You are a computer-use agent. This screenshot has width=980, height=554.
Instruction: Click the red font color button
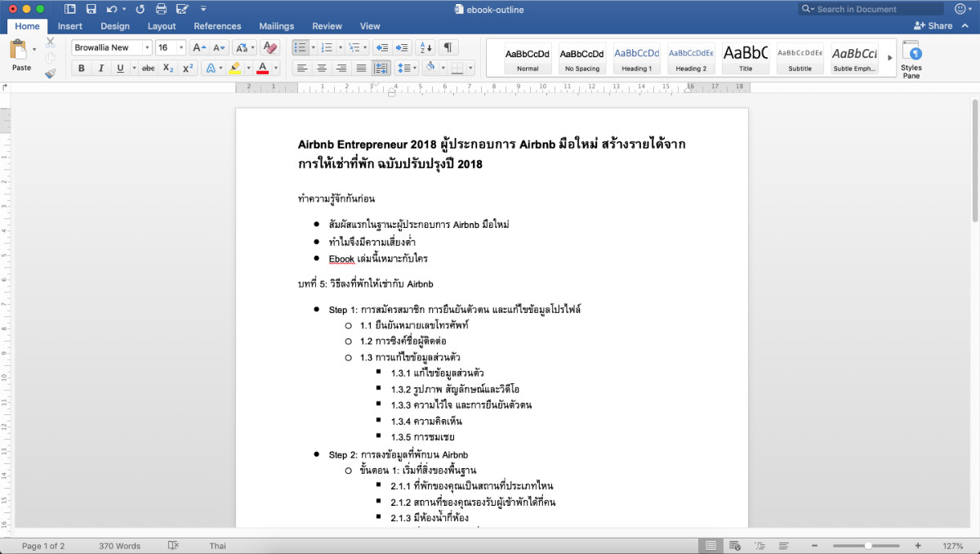tap(263, 68)
